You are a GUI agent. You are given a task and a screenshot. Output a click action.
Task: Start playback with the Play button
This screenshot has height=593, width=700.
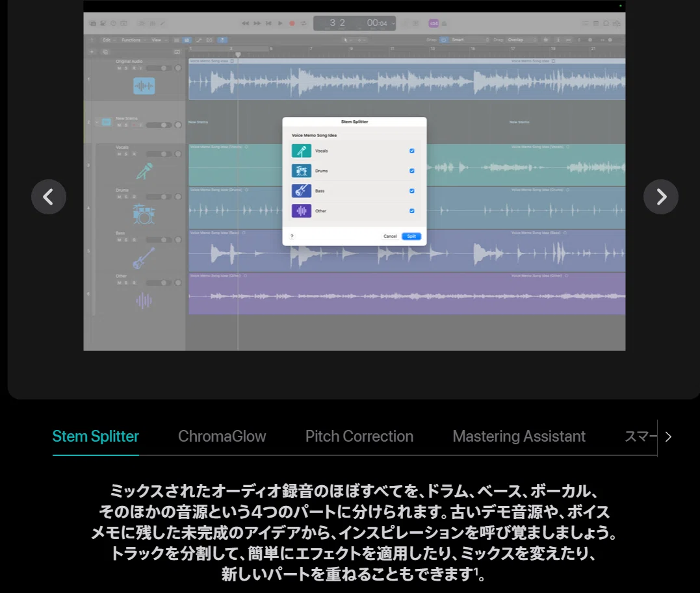point(280,23)
